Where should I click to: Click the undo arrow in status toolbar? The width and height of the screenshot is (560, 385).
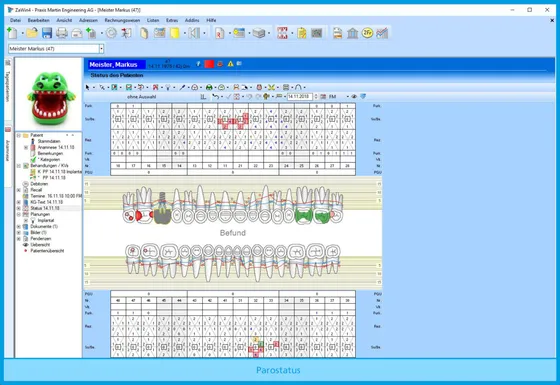point(215,96)
